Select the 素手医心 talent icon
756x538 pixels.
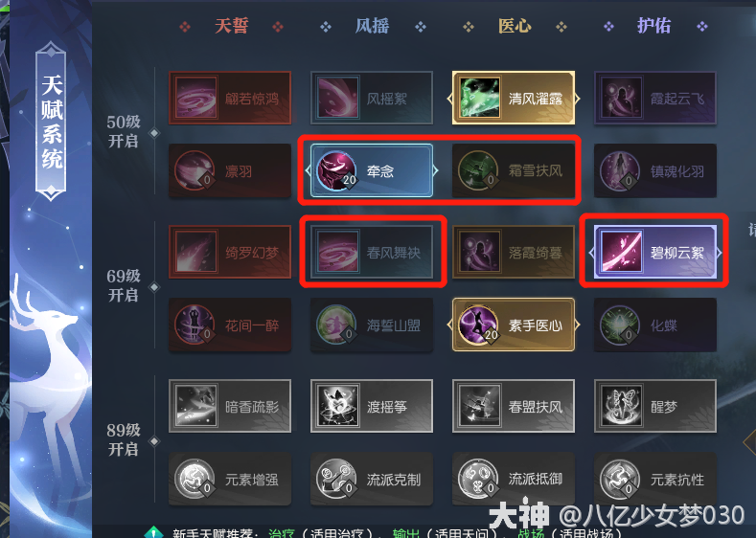(x=478, y=325)
